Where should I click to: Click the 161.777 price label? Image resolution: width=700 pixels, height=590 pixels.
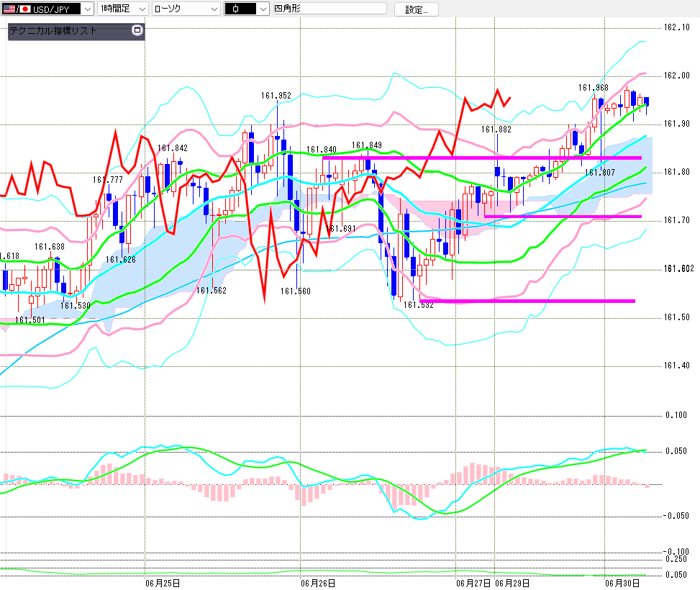(108, 180)
